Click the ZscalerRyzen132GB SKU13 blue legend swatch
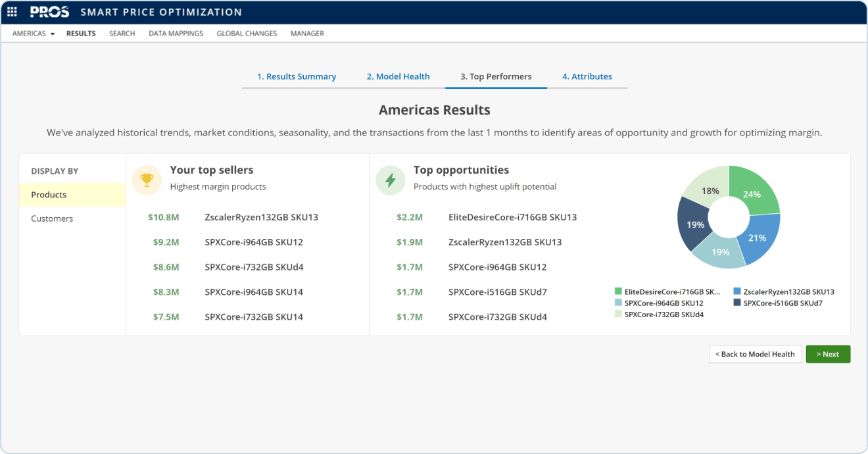This screenshot has height=454, width=868. (x=737, y=291)
